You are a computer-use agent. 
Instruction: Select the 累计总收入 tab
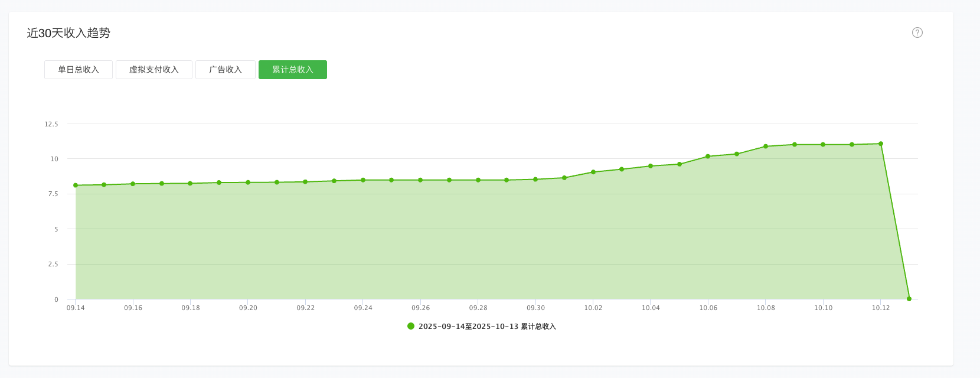coord(293,70)
